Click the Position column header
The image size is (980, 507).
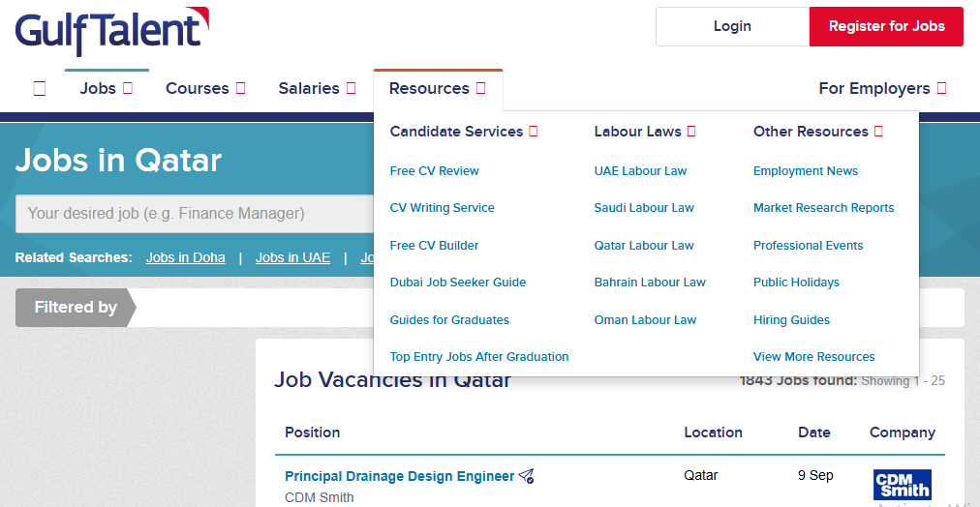tap(313, 432)
